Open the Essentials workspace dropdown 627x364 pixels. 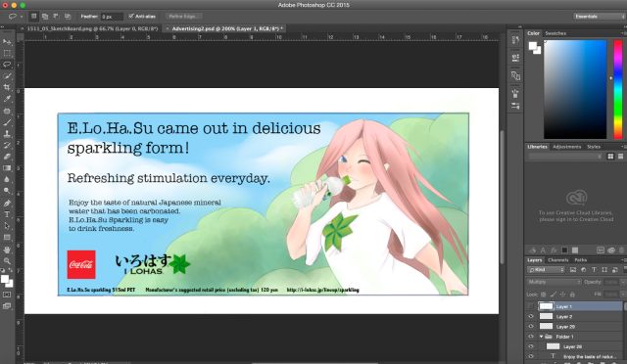(599, 17)
